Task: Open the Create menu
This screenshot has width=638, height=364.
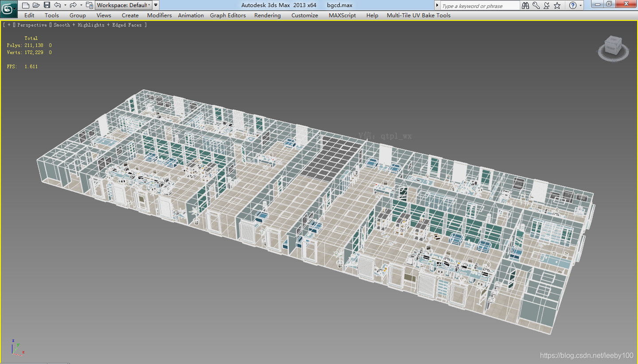Action: 130,15
